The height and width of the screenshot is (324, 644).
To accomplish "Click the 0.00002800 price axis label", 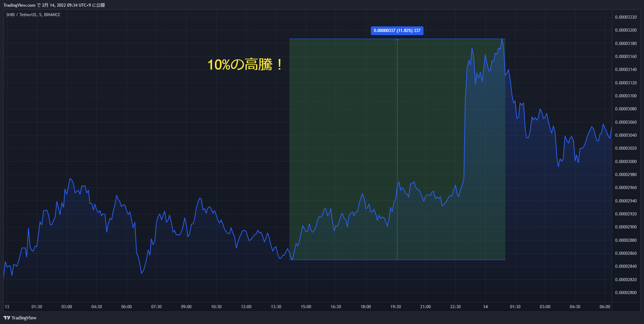I will [626, 293].
